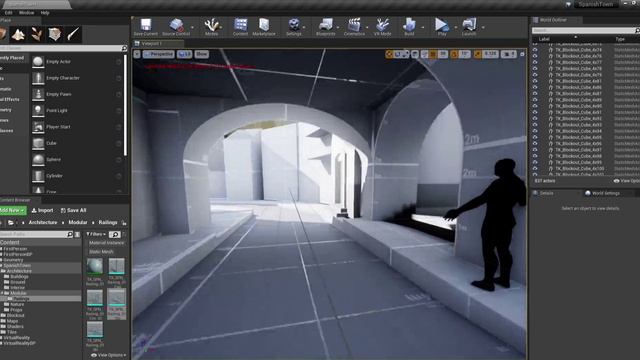Select the Point Light bulb icon
Image resolution: width=640 pixels, height=360 pixels.
(38, 111)
